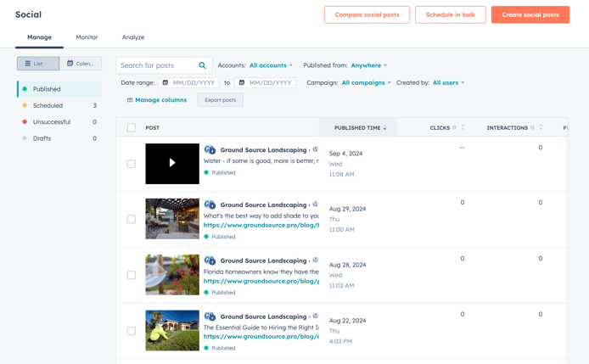
Task: Show Scheduled posts
Action: pyautogui.click(x=59, y=105)
